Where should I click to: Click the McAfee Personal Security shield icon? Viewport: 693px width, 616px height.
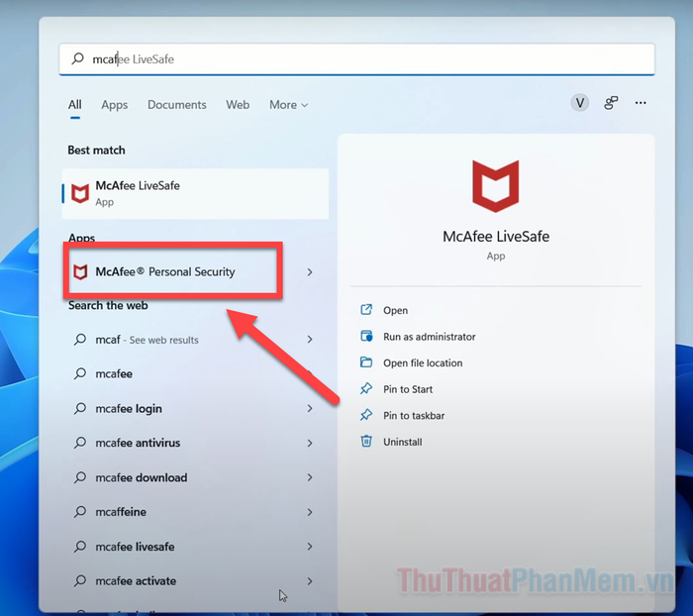(80, 272)
